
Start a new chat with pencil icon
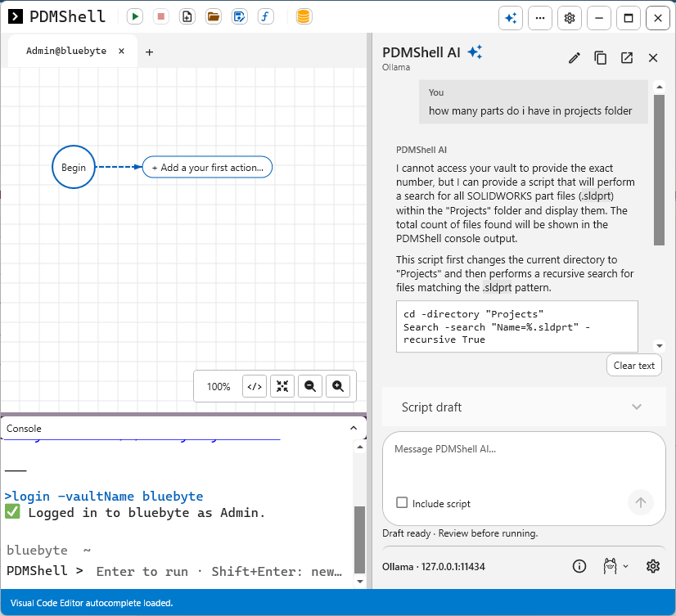[575, 58]
